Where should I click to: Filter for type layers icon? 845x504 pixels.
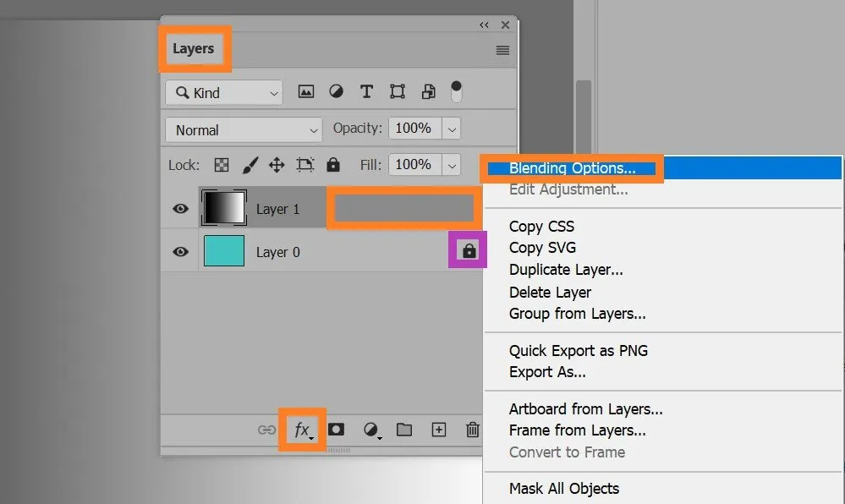(x=366, y=91)
